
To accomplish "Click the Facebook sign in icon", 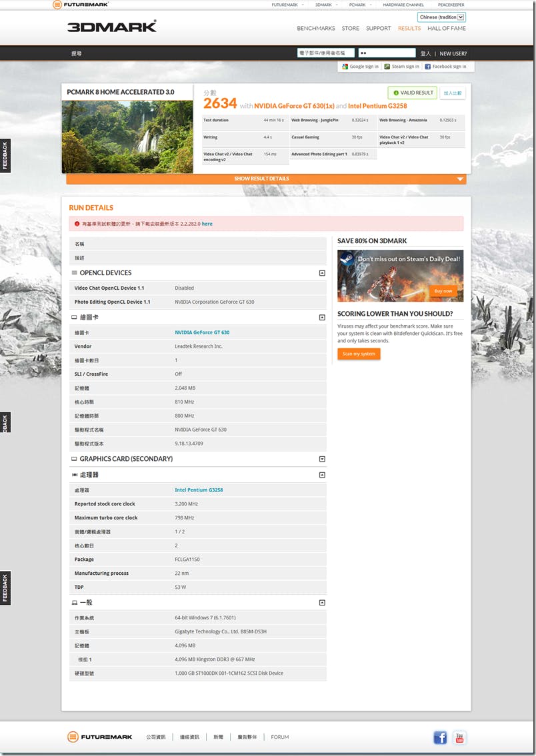I will point(427,67).
